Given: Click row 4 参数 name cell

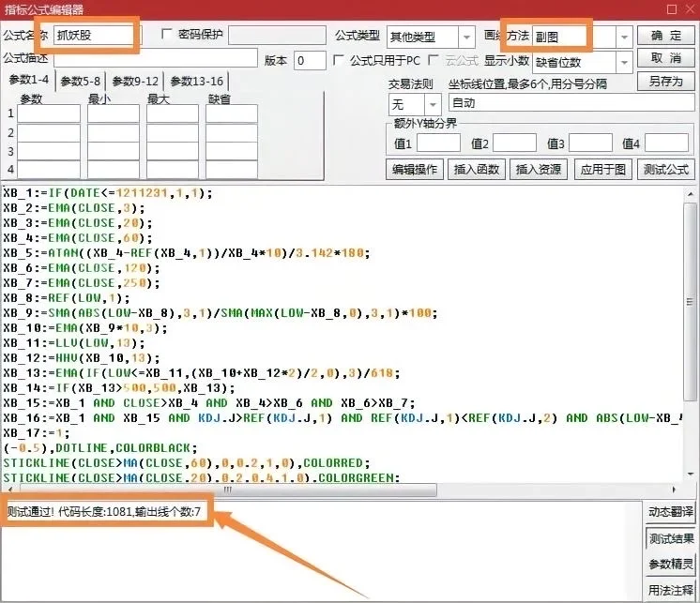Looking at the screenshot, I should (49, 170).
